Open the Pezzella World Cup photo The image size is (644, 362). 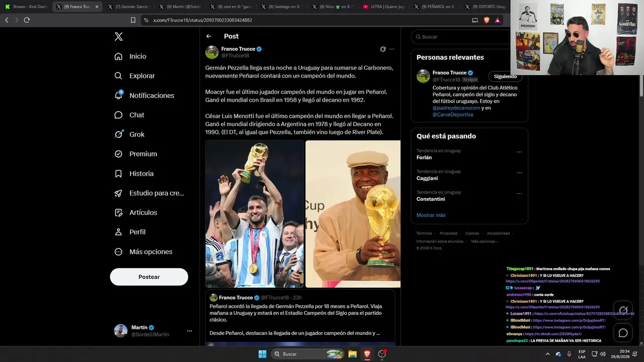coord(255,214)
